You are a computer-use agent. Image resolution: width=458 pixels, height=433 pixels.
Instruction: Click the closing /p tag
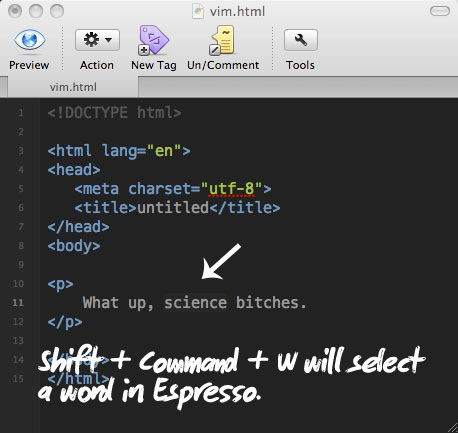(65, 322)
